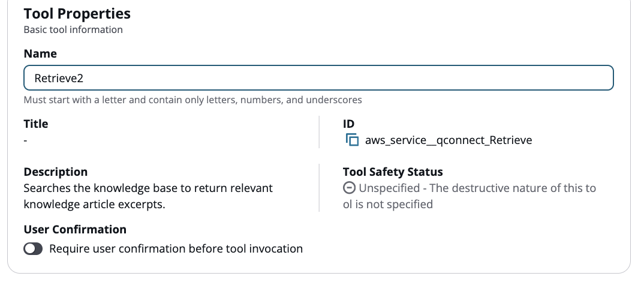Click 'Require user confirmation before tool invocation' text

coord(176,248)
